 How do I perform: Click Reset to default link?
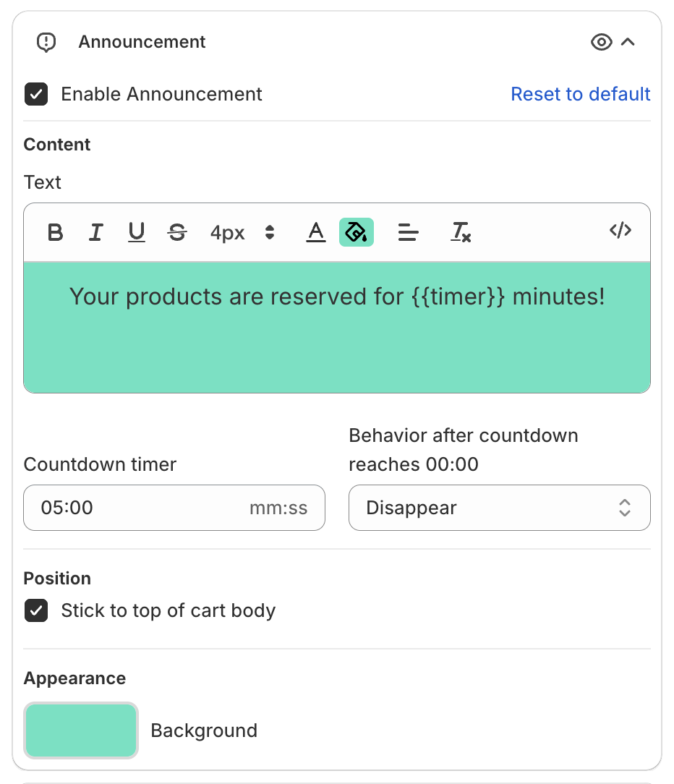tap(581, 94)
